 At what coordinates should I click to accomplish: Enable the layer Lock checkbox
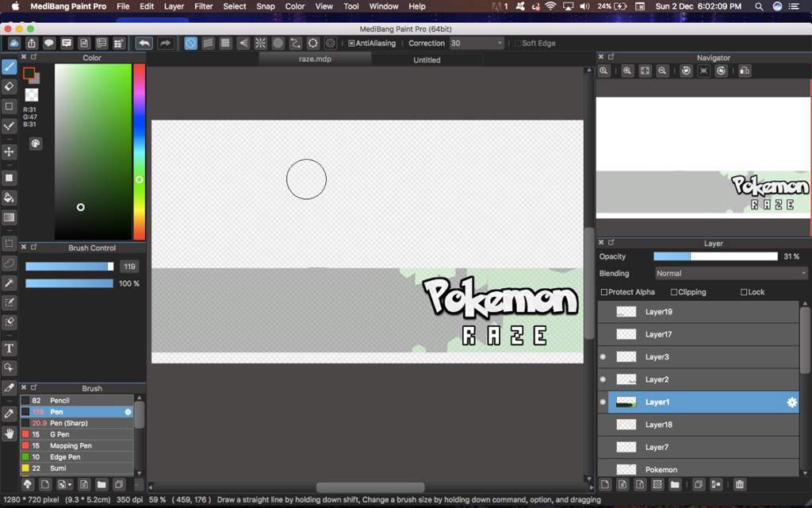pyautogui.click(x=744, y=292)
